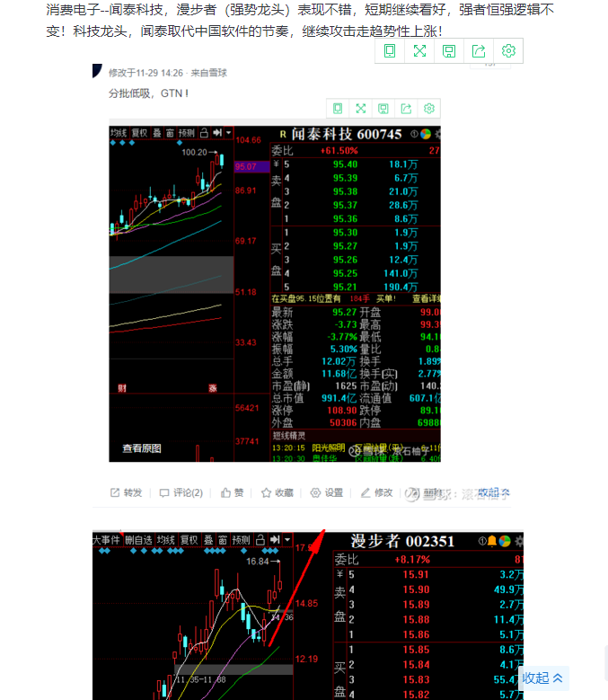608x700 pixels.
Task: Click the skip-to-end arrow in 闻泰科技 chart toolbar
Action: pos(217,133)
